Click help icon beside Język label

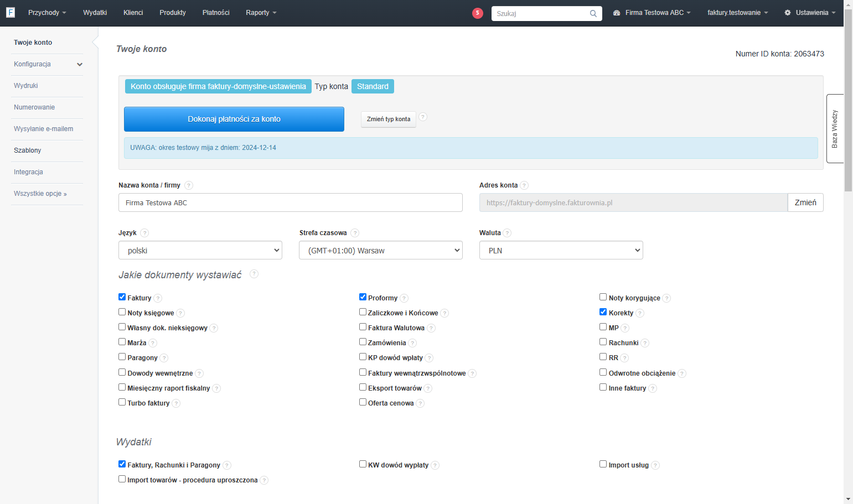144,233
